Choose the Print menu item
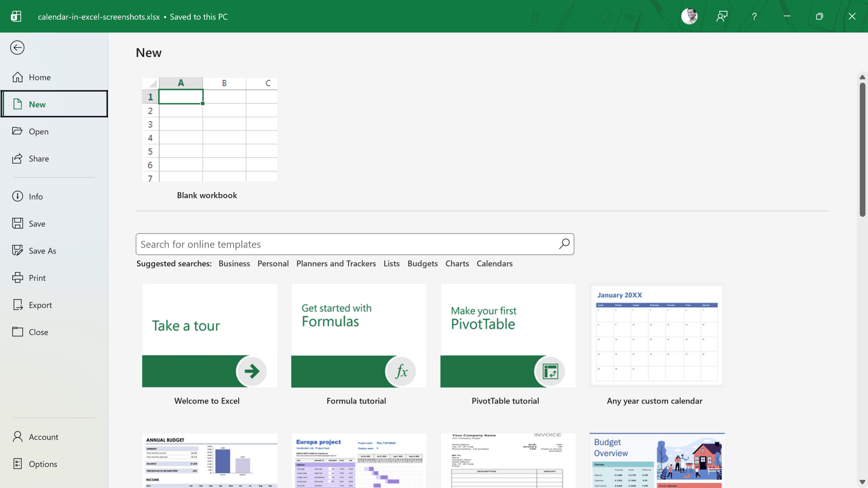Viewport: 868px width, 488px height. tap(54, 277)
